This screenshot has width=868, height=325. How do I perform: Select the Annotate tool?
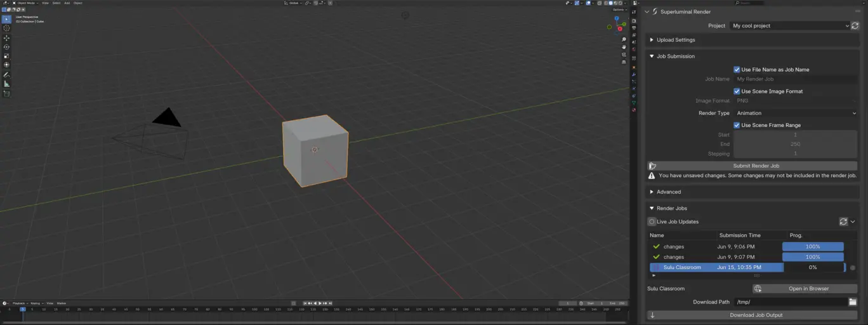click(x=7, y=75)
